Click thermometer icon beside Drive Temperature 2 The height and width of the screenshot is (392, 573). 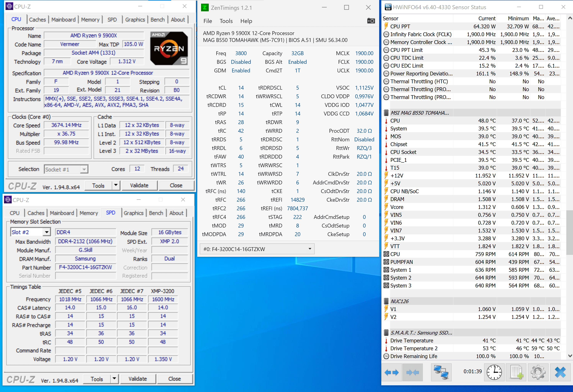coord(386,348)
